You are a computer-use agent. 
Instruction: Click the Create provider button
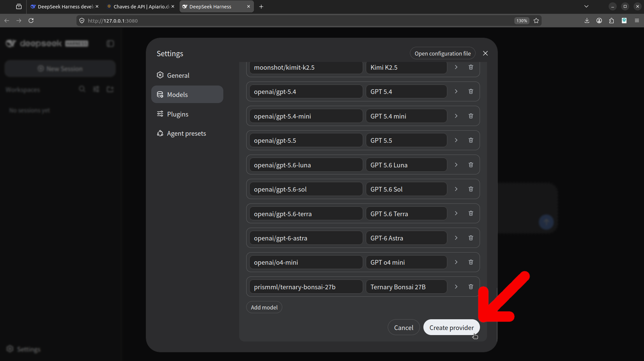451,327
